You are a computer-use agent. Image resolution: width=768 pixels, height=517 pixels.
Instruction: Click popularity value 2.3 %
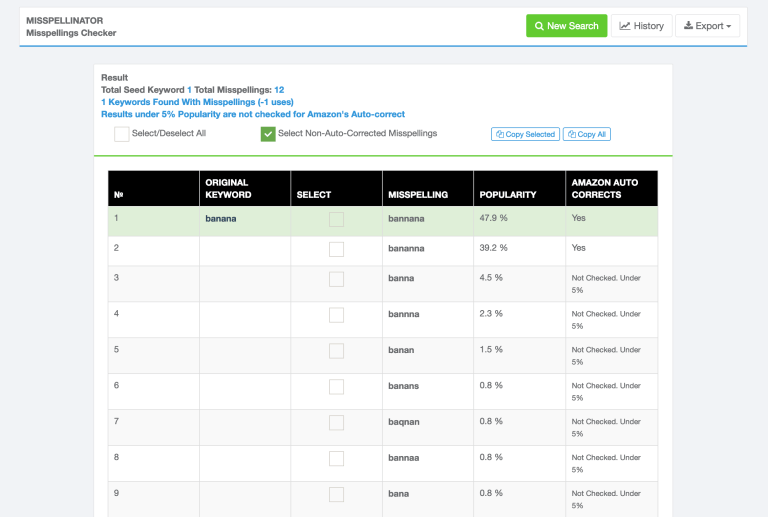(x=491, y=313)
